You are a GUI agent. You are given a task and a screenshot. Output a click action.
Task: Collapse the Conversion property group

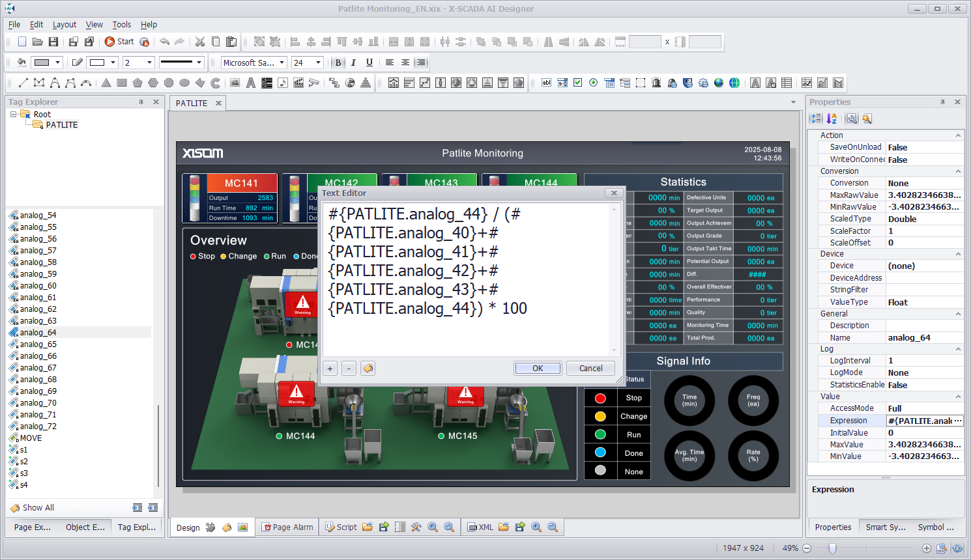point(958,171)
